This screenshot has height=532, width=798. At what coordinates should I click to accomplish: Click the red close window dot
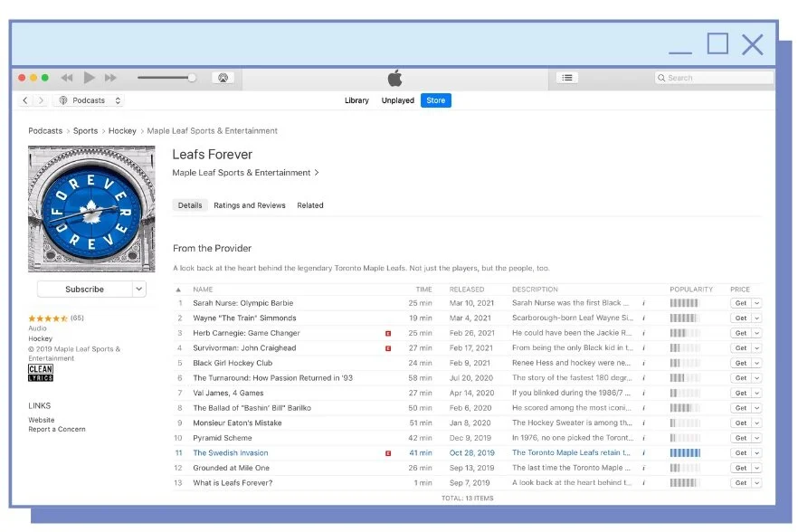pyautogui.click(x=22, y=78)
